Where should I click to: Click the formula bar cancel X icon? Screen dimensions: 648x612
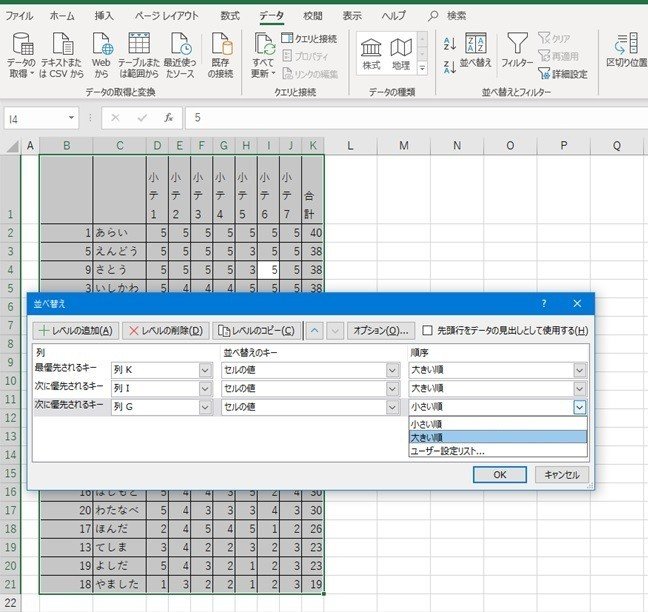(115, 118)
